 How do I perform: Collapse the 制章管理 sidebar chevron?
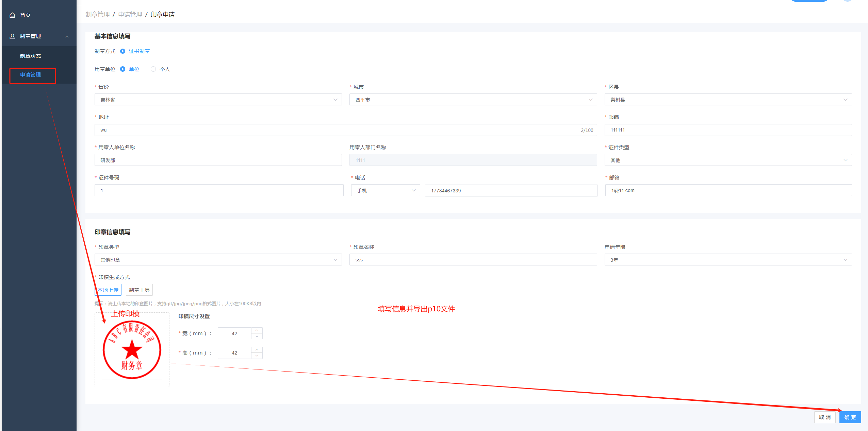pyautogui.click(x=67, y=36)
